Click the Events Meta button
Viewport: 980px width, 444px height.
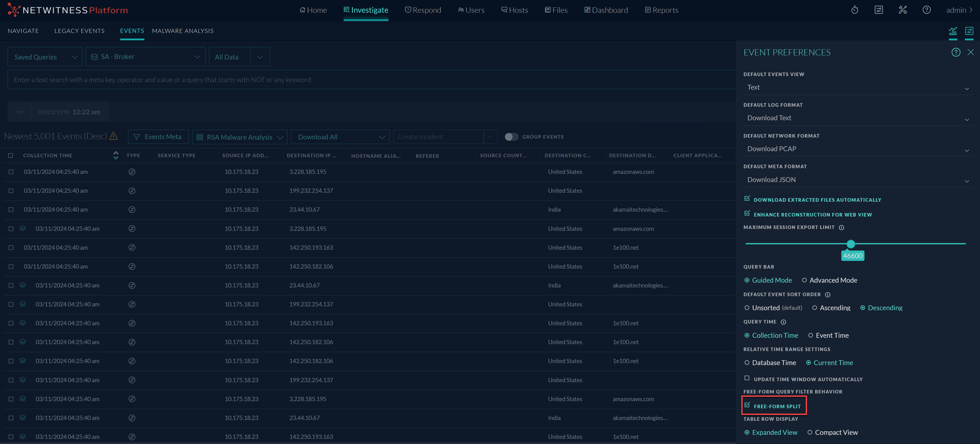(158, 137)
